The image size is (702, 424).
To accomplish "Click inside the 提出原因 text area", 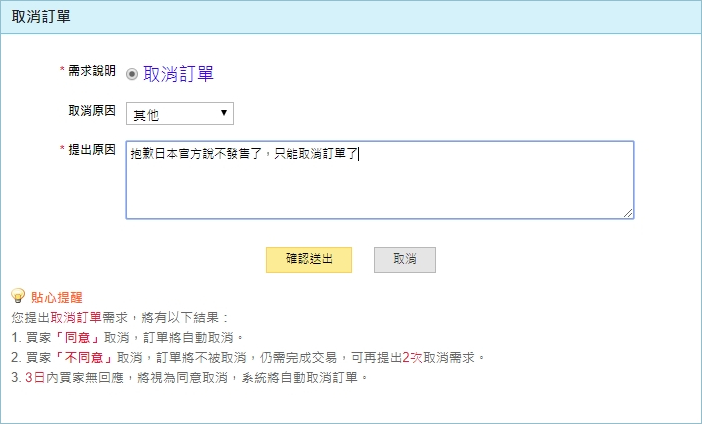I will click(380, 180).
